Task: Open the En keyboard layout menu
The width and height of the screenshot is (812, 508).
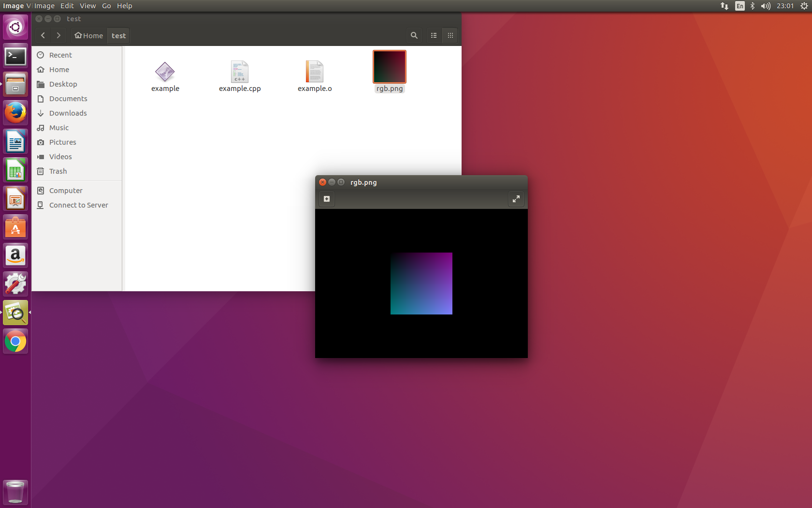Action: 739,6
